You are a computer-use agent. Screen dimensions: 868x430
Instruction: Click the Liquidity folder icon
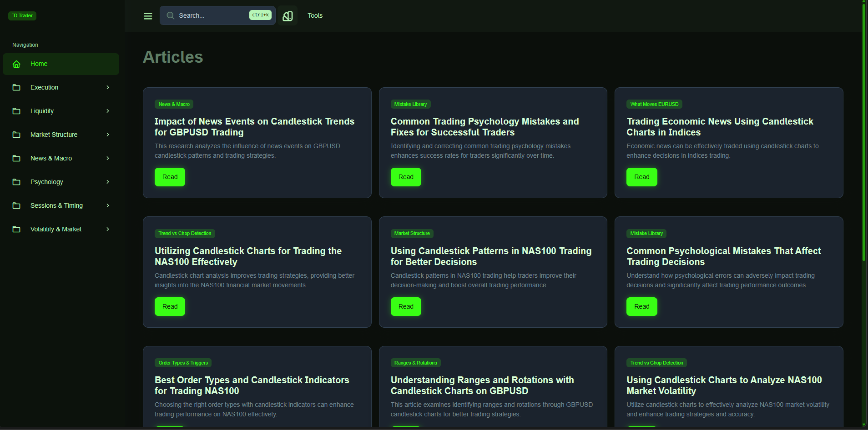16,111
